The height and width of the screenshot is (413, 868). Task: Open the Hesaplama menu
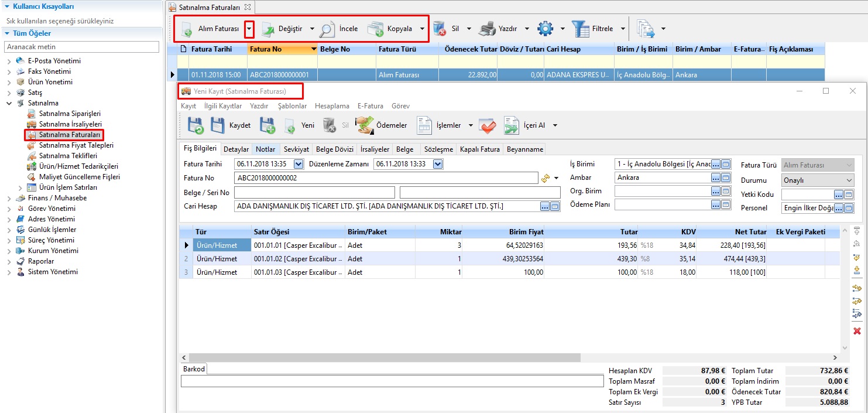click(x=331, y=106)
